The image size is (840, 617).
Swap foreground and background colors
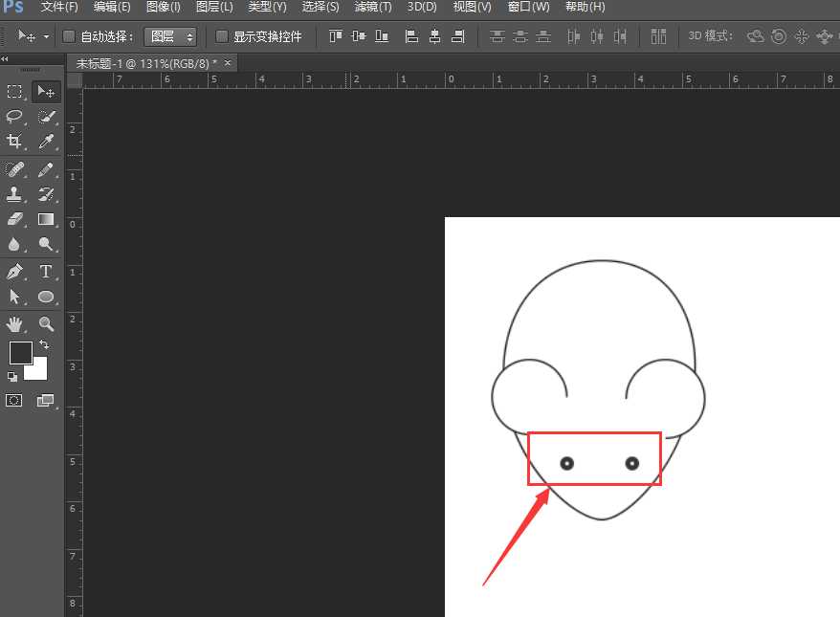click(x=44, y=344)
